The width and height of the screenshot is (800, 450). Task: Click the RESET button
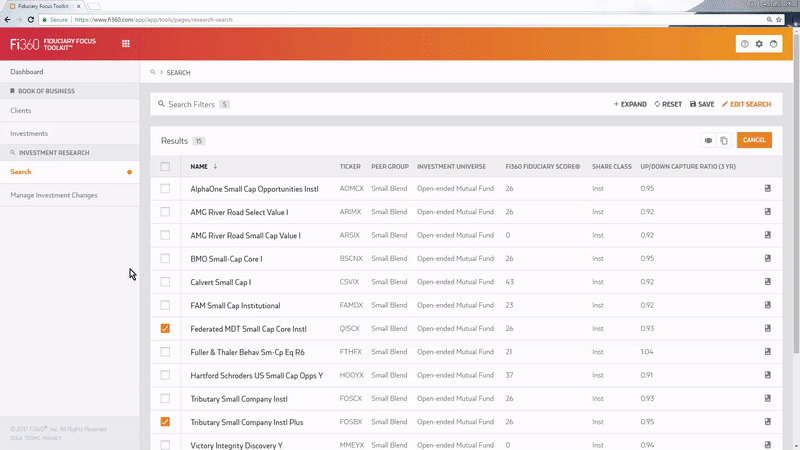[x=668, y=104]
